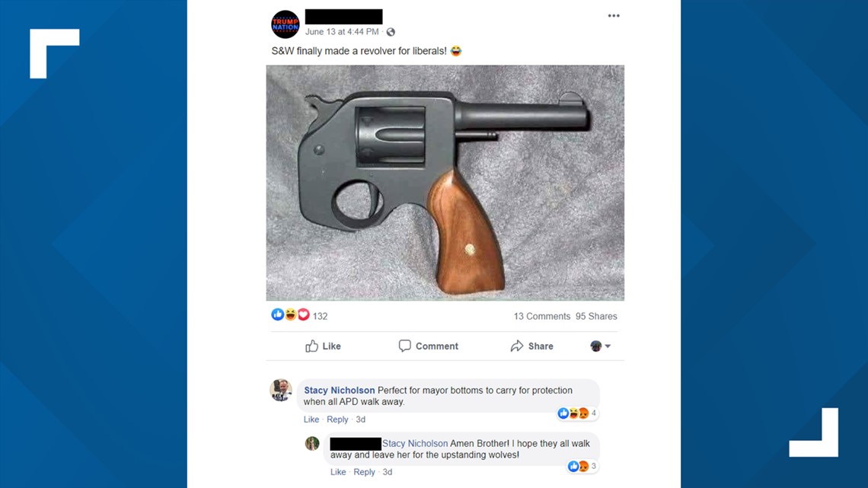
Task: Open the three-dot post options menu
Action: tap(614, 15)
